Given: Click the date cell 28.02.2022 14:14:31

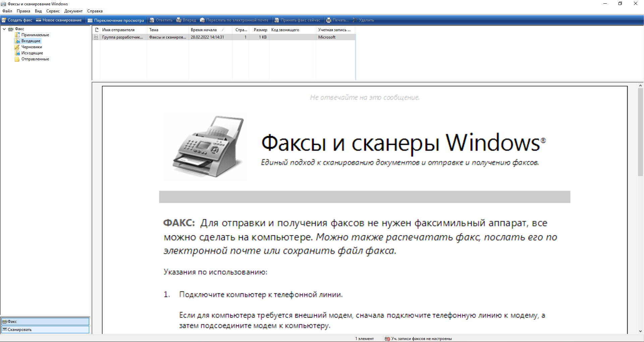Looking at the screenshot, I should [x=207, y=37].
